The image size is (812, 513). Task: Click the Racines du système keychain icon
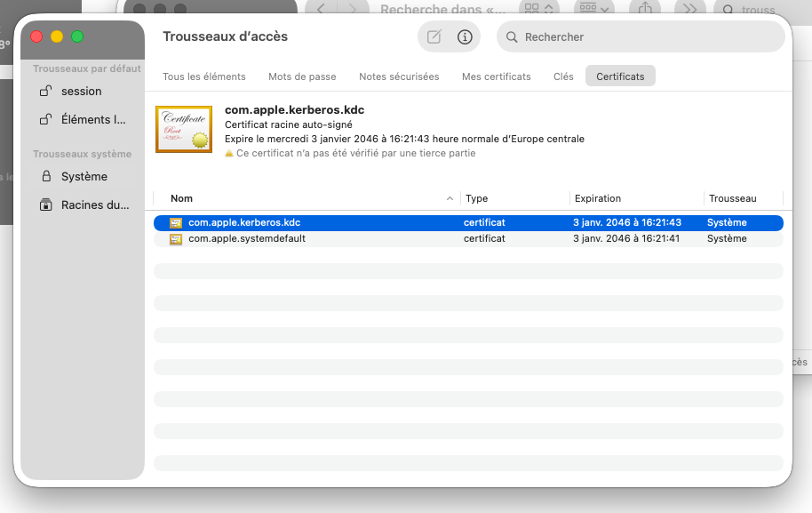click(x=45, y=205)
